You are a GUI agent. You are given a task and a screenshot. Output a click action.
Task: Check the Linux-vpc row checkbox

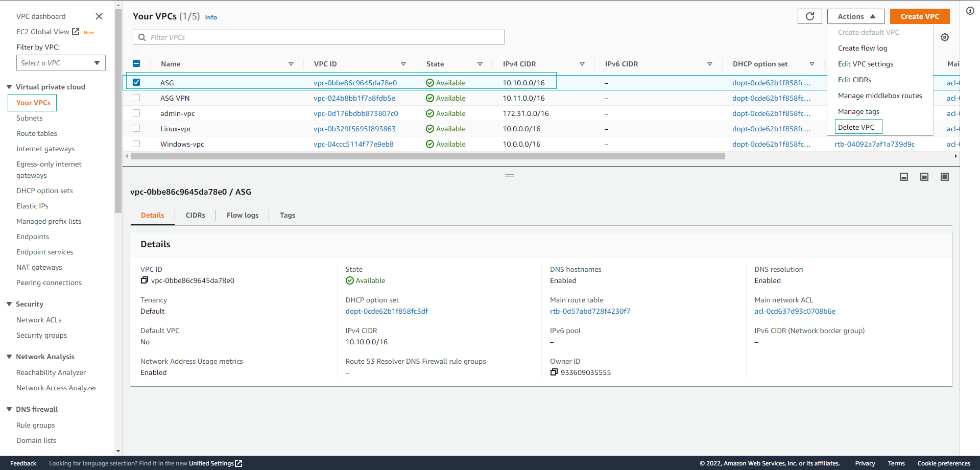pos(136,128)
